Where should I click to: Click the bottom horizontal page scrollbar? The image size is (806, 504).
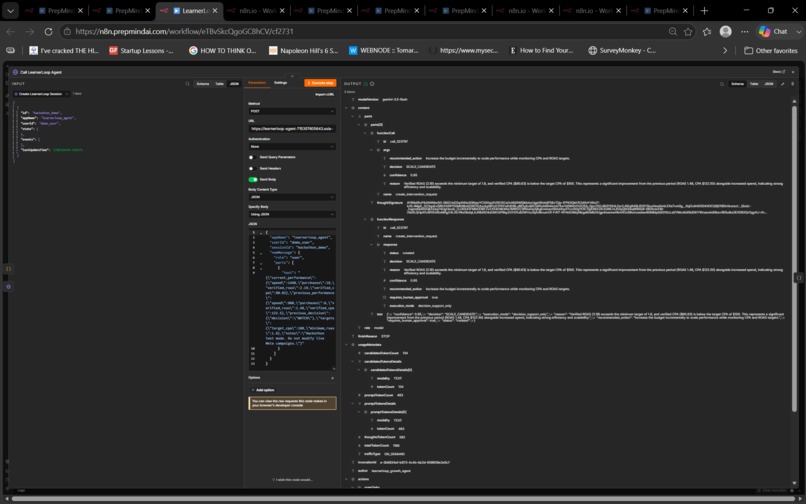[401, 498]
